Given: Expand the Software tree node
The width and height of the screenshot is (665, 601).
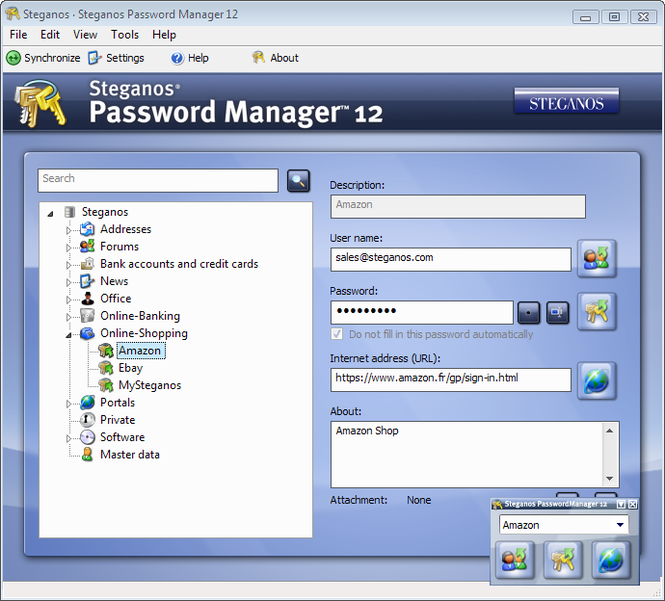Looking at the screenshot, I should (x=68, y=438).
